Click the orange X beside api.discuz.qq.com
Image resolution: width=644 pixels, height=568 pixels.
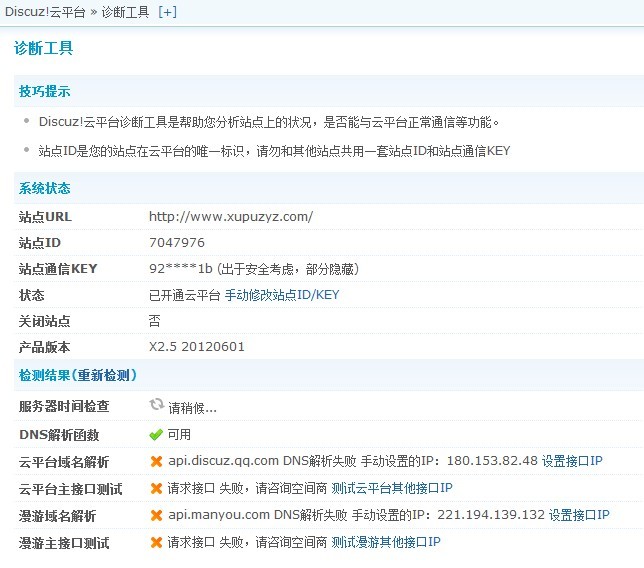156,461
